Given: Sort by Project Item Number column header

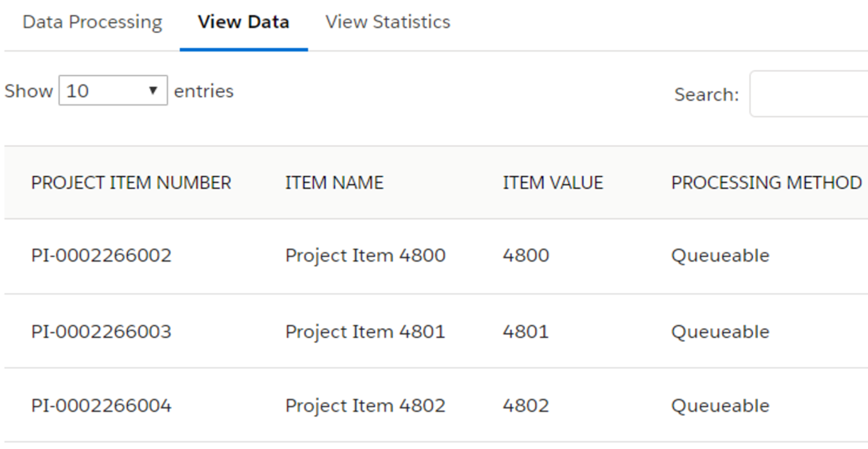Looking at the screenshot, I should tap(131, 183).
